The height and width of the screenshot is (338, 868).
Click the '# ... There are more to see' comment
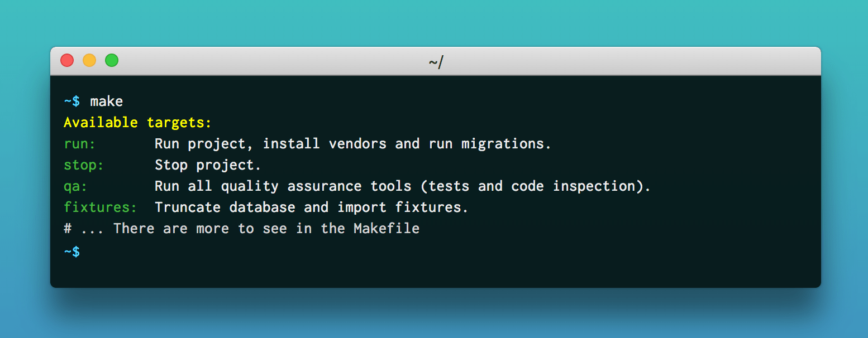coord(241,229)
